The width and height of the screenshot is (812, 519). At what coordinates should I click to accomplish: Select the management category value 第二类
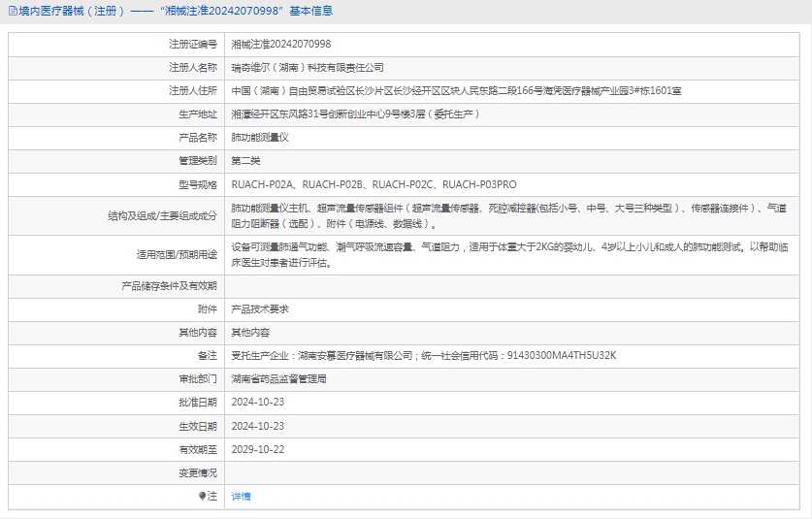point(245,161)
